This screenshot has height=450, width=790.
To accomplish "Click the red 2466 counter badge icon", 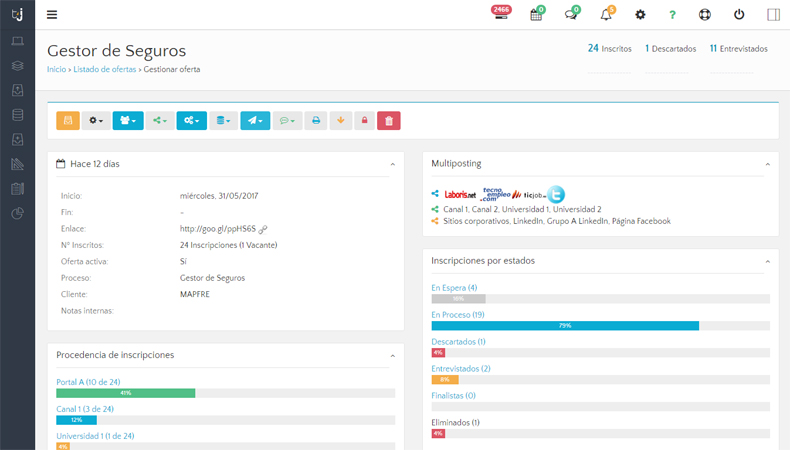I will (x=501, y=13).
